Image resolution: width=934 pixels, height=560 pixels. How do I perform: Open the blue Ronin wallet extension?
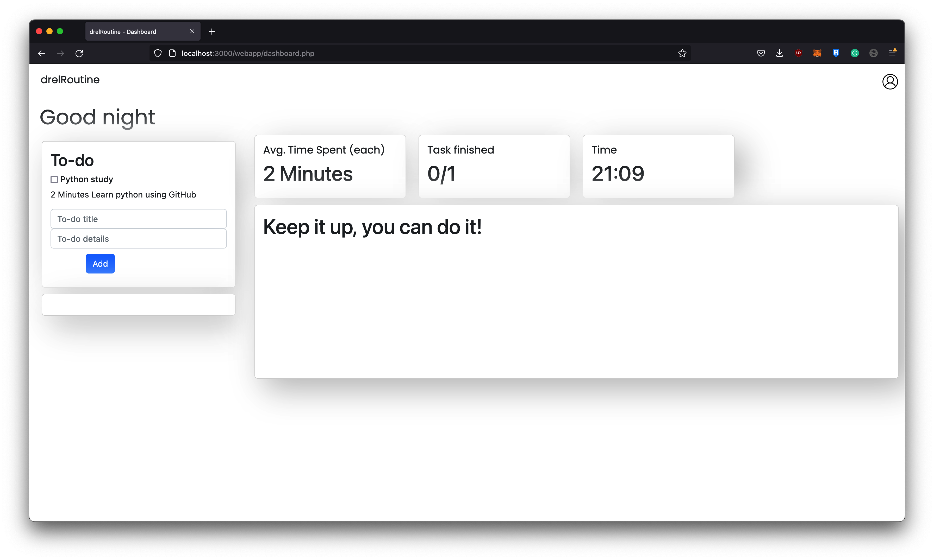836,53
